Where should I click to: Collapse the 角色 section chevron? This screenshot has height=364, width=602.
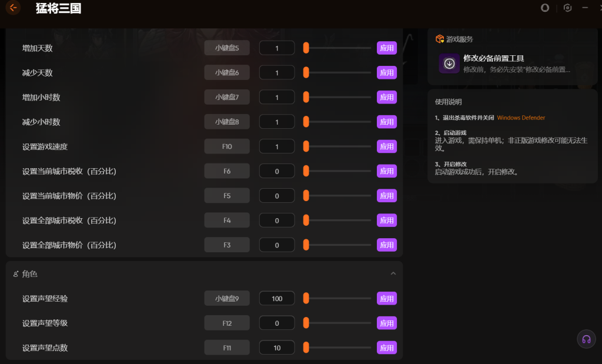coord(393,273)
